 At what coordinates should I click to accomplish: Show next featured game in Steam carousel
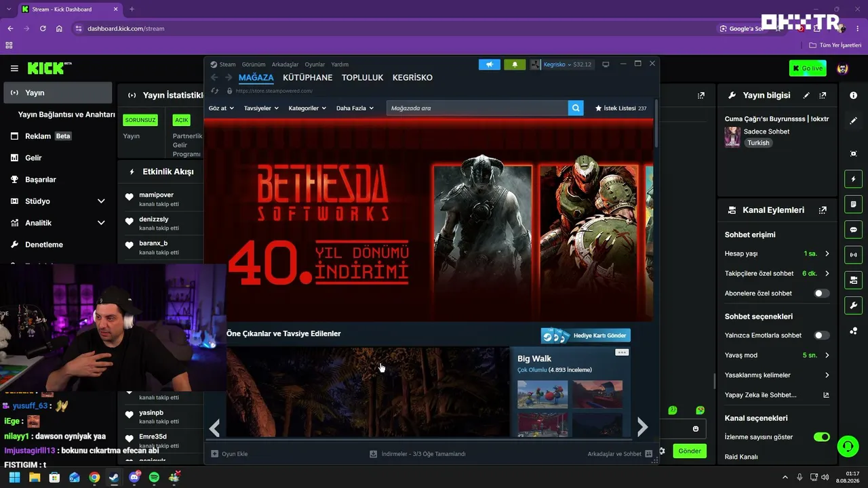(642, 427)
